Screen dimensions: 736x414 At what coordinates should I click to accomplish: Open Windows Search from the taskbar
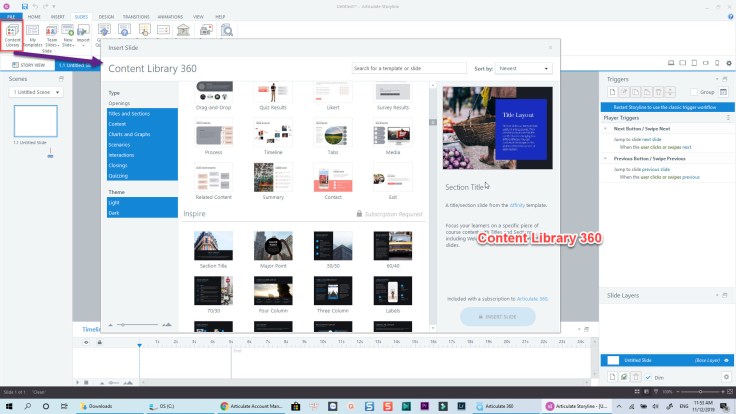(x=27, y=406)
